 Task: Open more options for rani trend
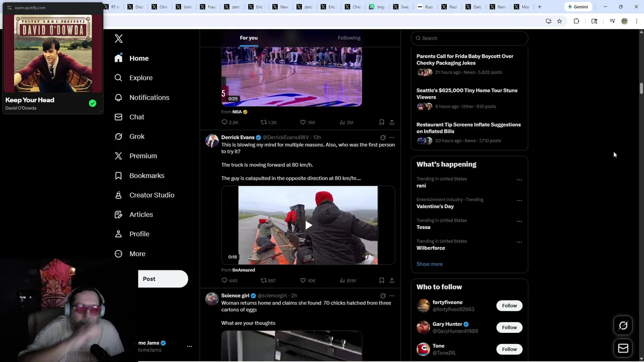click(x=519, y=179)
